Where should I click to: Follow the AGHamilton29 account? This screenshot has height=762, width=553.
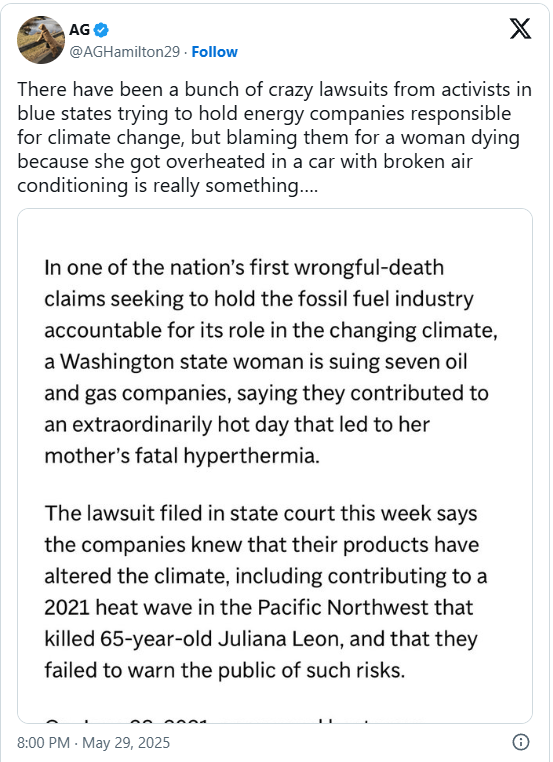(214, 52)
